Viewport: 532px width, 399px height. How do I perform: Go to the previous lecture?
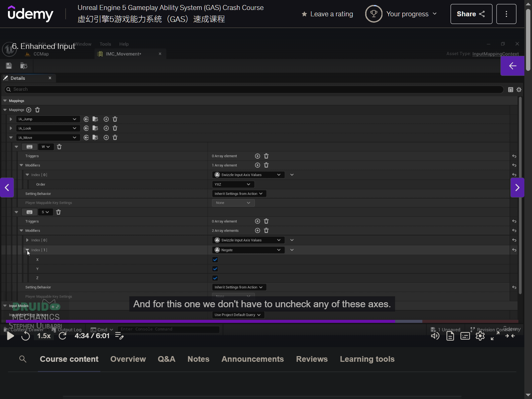pyautogui.click(x=7, y=188)
